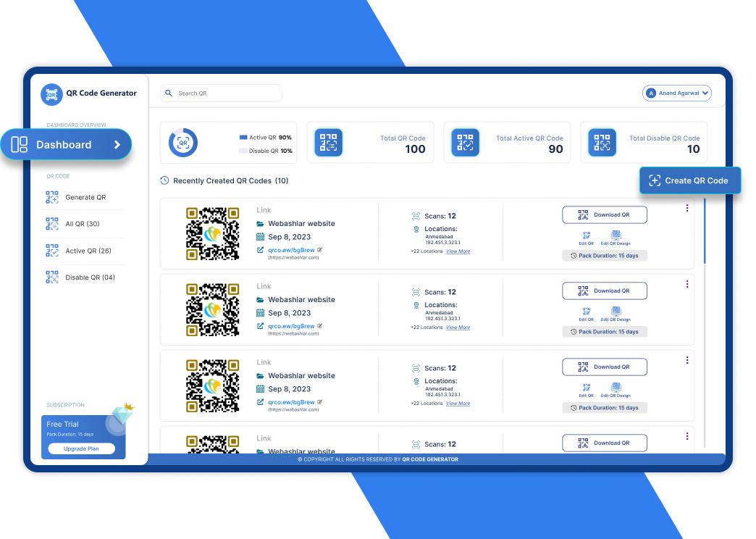Click Edit QR icon in third QR card
This screenshot has height=539, width=756.
click(x=587, y=388)
